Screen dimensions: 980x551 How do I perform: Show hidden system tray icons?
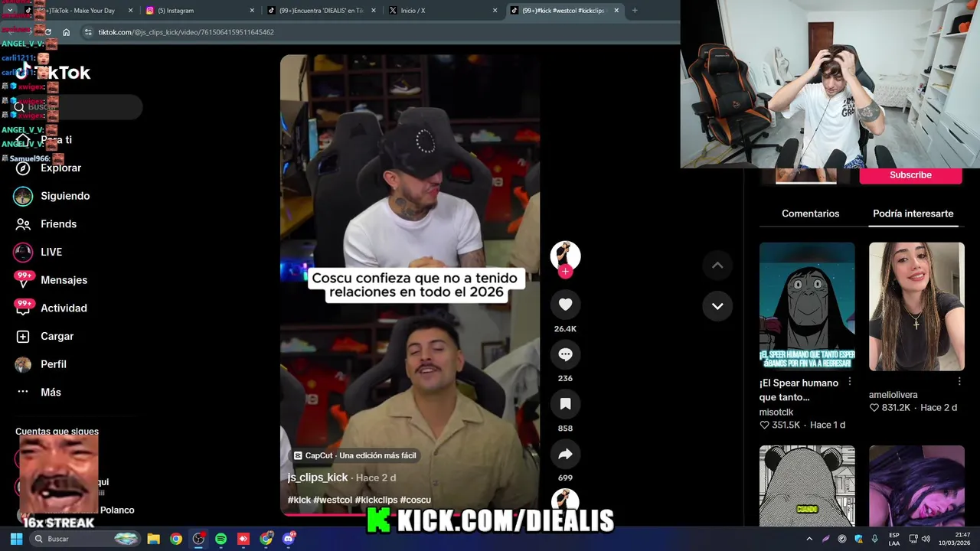[809, 539]
